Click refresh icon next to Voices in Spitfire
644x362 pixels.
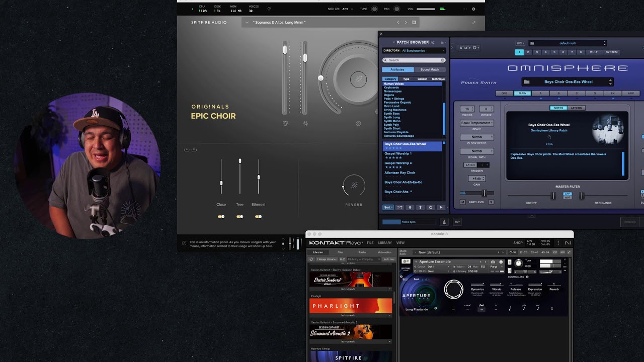point(269,9)
